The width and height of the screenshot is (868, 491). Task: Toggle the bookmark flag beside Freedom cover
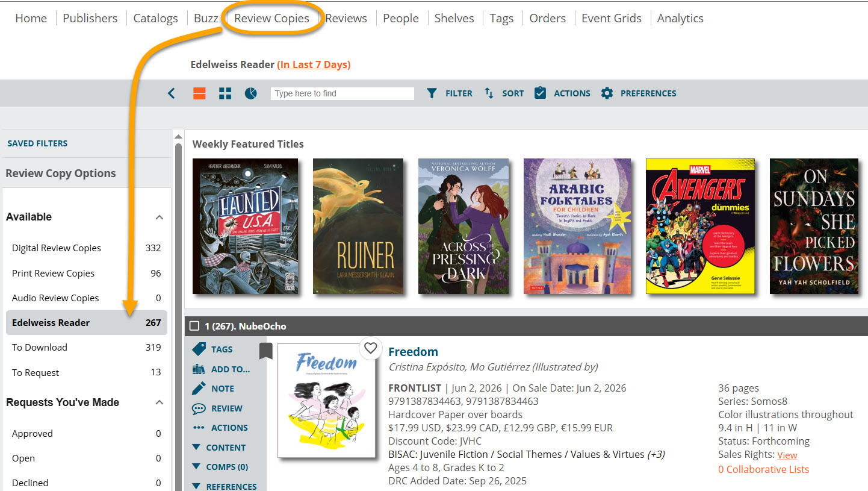click(x=265, y=350)
